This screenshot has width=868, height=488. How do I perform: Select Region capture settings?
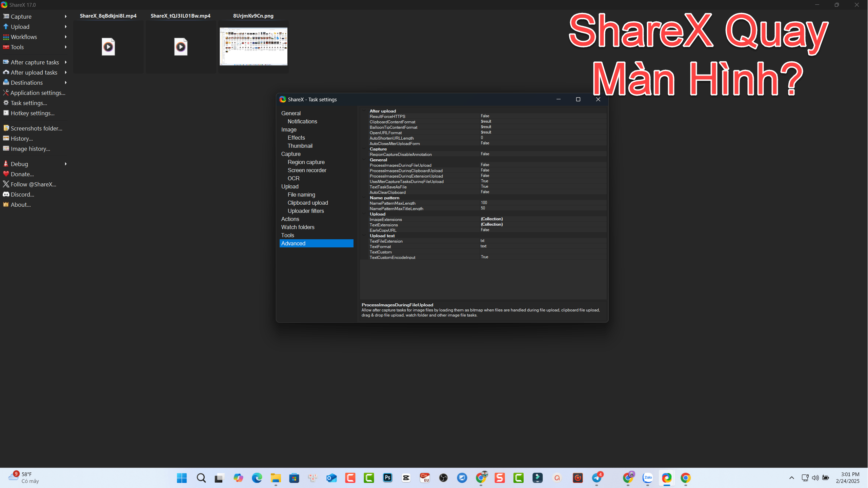click(306, 162)
